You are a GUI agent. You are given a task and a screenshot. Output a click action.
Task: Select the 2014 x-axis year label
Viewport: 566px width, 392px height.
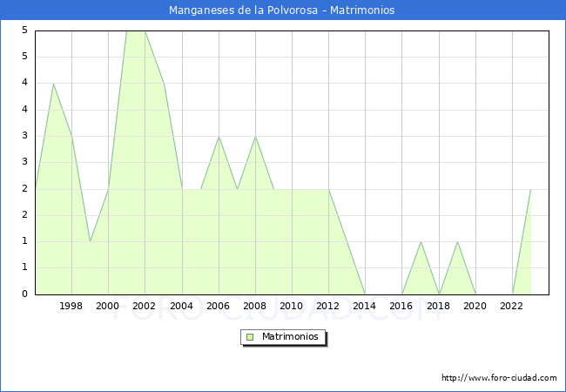point(365,306)
